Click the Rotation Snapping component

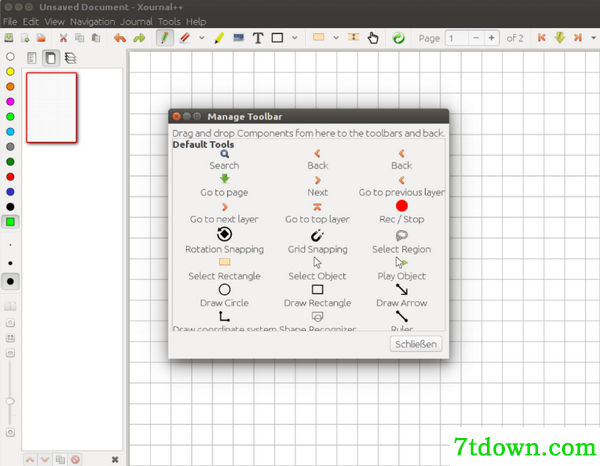224,240
